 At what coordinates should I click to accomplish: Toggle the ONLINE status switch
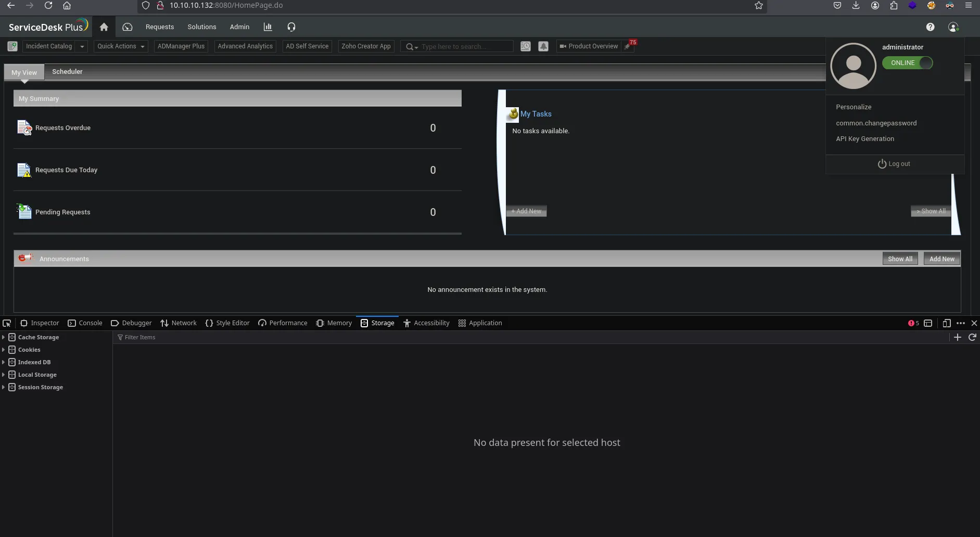coord(908,63)
